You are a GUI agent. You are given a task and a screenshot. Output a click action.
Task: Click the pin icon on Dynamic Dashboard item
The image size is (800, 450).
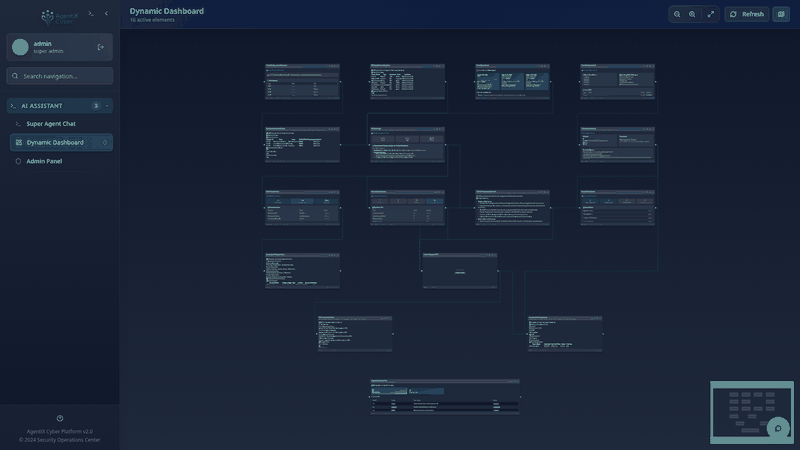point(105,142)
